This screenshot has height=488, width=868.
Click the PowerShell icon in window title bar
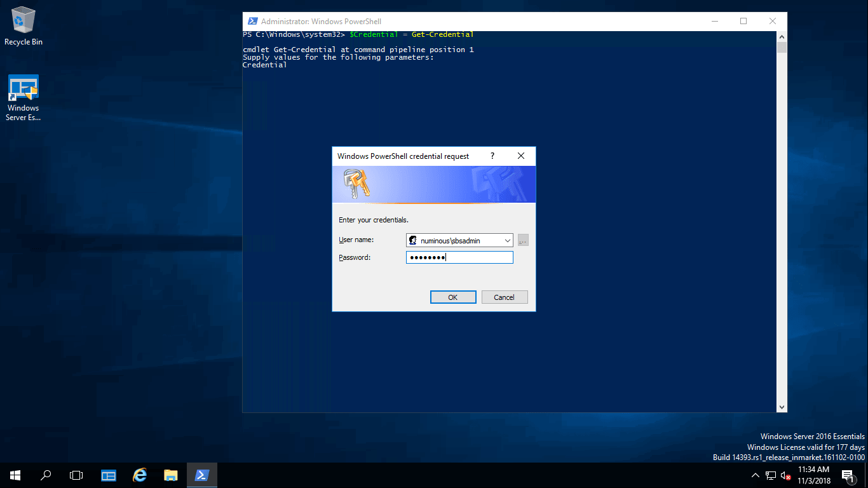252,22
